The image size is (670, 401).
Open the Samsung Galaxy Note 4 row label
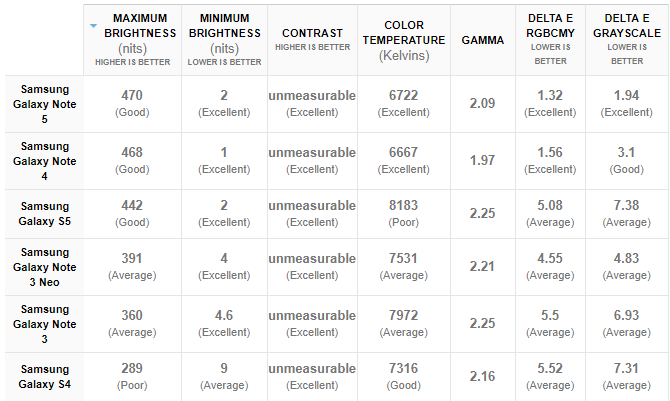coord(44,161)
